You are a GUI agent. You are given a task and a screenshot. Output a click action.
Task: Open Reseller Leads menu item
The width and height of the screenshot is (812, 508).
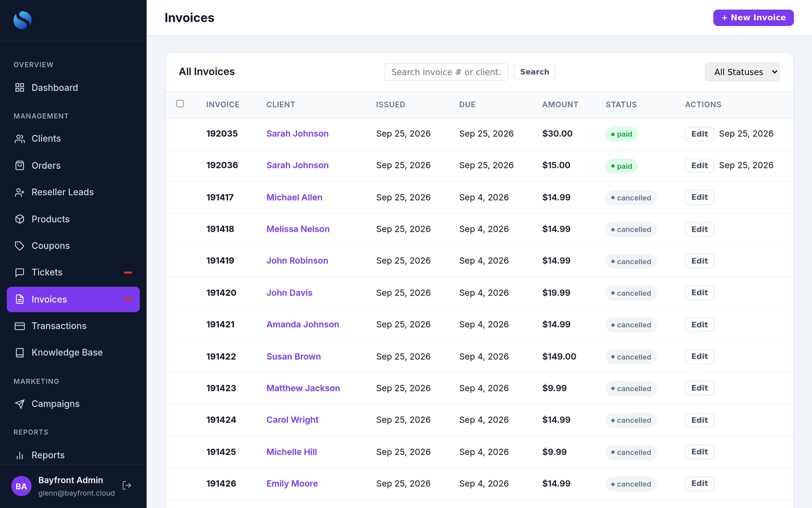point(73,192)
